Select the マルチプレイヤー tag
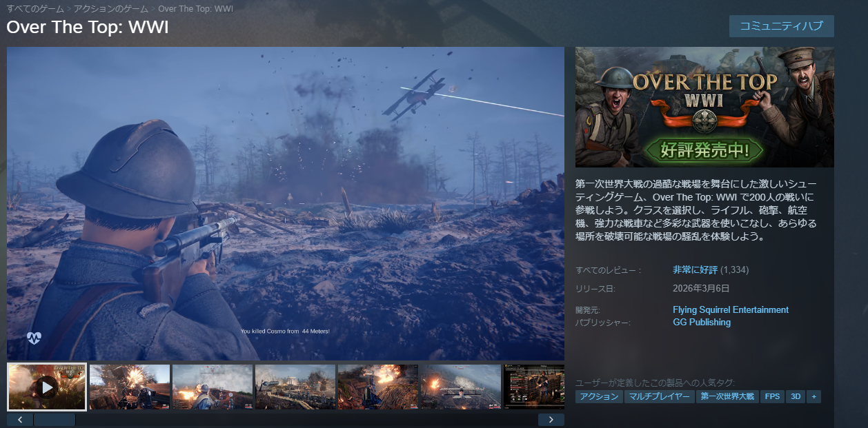Screen dimensions: 868x428 coord(659,396)
